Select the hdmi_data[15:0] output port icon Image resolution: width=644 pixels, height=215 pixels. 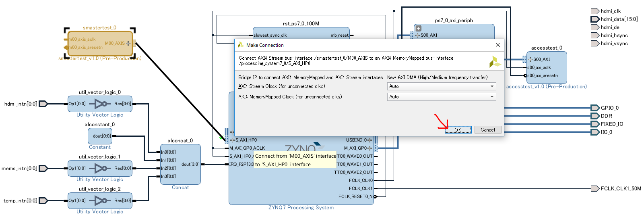595,19
